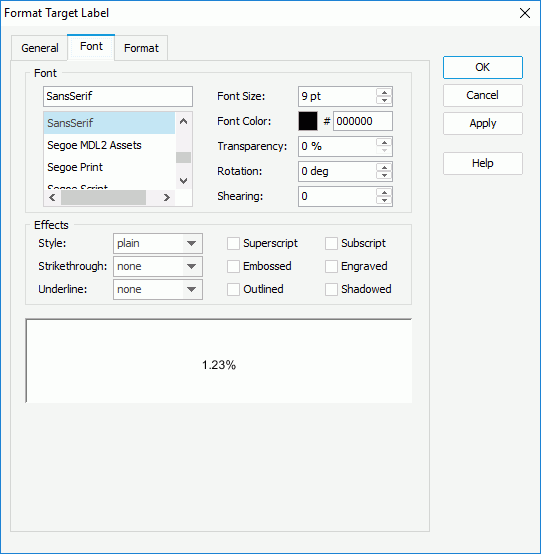Click the hex color code field

point(363,121)
